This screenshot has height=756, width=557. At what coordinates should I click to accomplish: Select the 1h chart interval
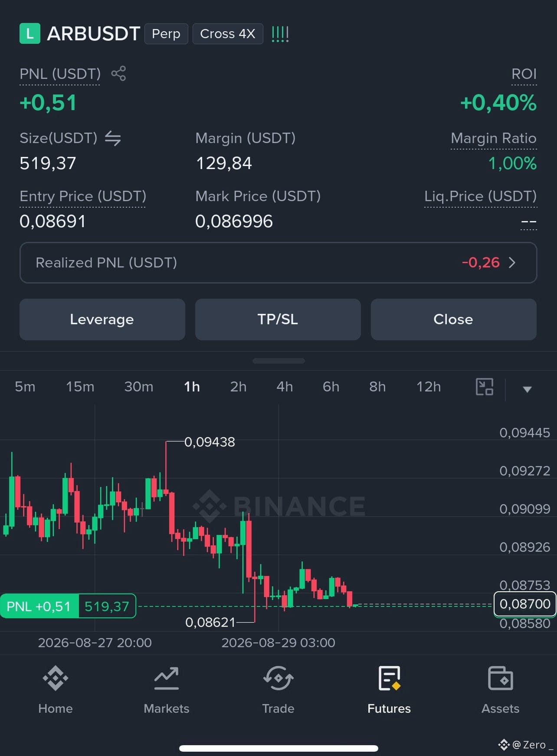pyautogui.click(x=192, y=387)
